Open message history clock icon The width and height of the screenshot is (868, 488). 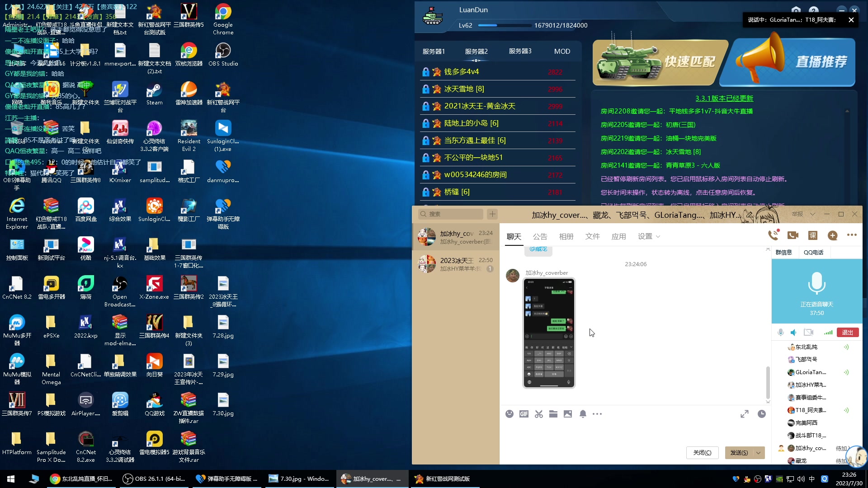pyautogui.click(x=762, y=414)
